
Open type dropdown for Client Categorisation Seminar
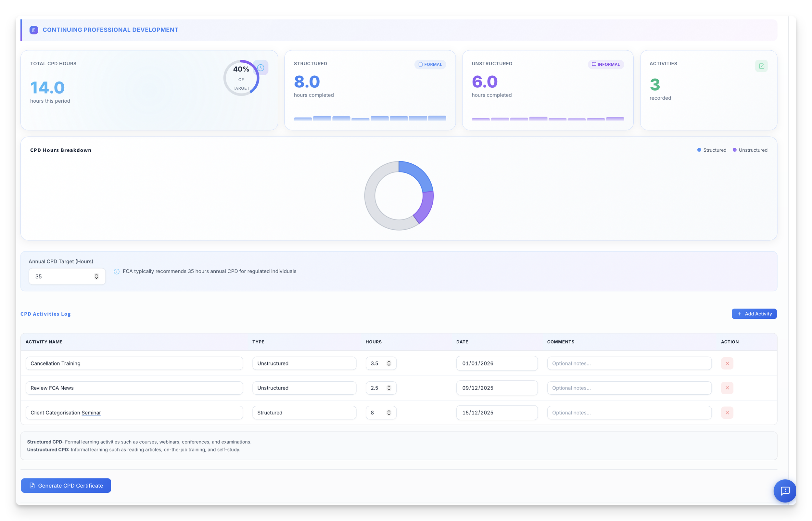(x=304, y=413)
